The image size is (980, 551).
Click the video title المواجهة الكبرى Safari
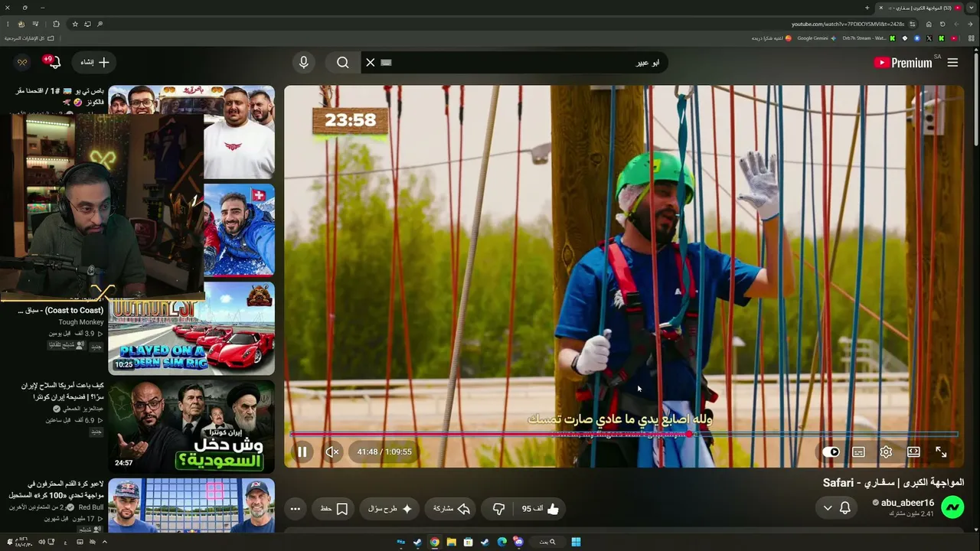[893, 483]
